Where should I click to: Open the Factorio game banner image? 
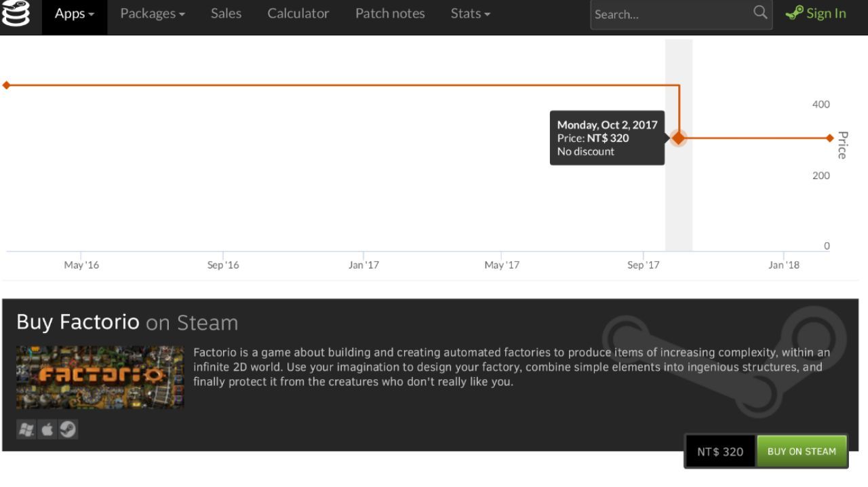[x=100, y=377]
